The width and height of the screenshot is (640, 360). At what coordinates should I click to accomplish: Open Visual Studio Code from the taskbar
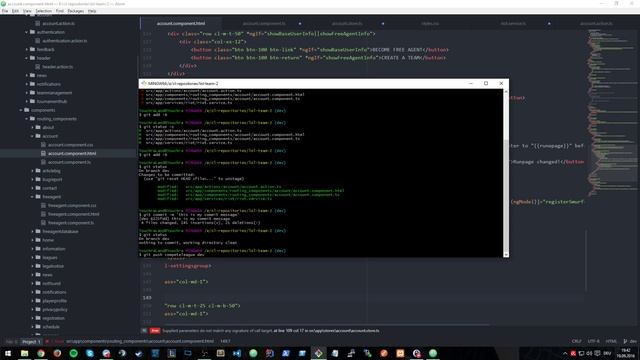click(x=237, y=353)
